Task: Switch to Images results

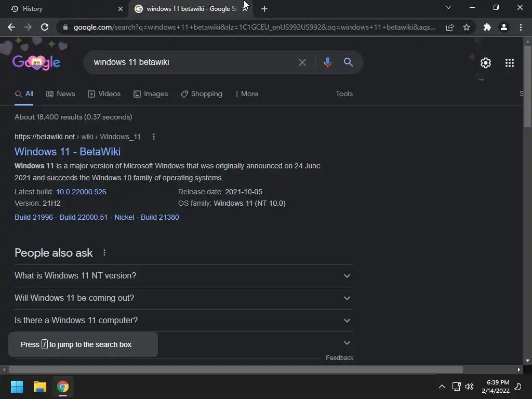Action: click(151, 94)
